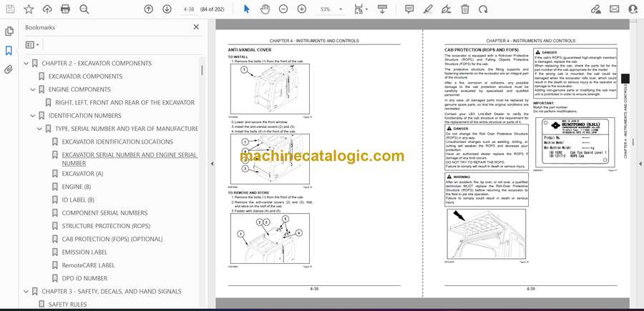Add a comment with the speech bubble icon
Screen dimensions: 644x311
coord(409,9)
